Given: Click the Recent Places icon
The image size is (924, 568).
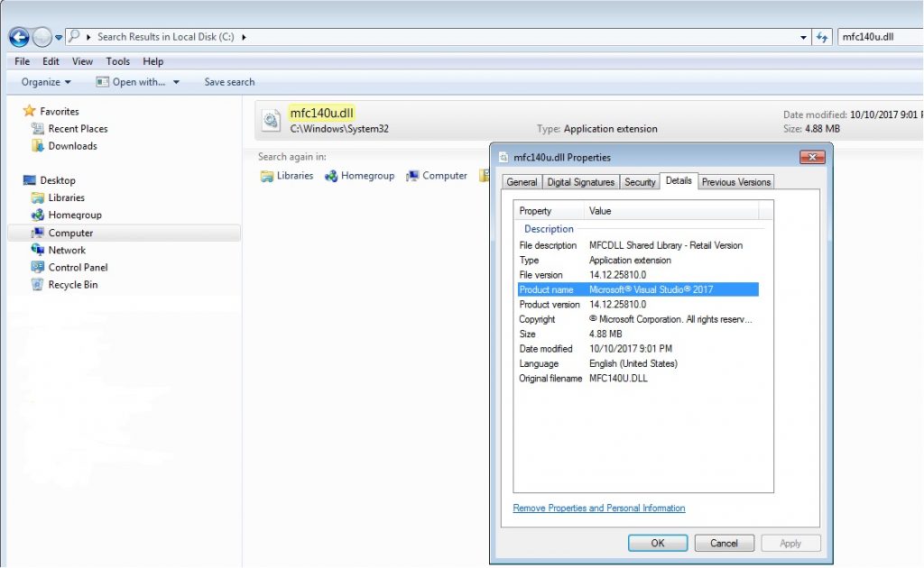Looking at the screenshot, I should click(38, 128).
